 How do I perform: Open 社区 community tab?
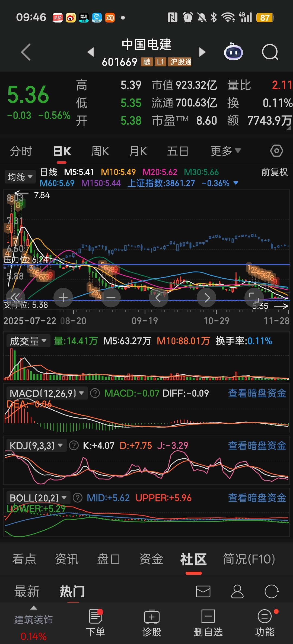[x=193, y=559]
